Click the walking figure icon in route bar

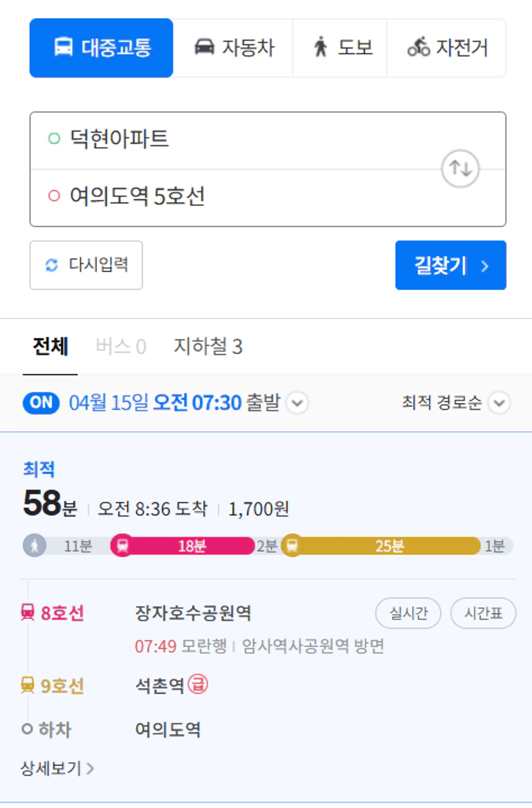click(x=34, y=546)
